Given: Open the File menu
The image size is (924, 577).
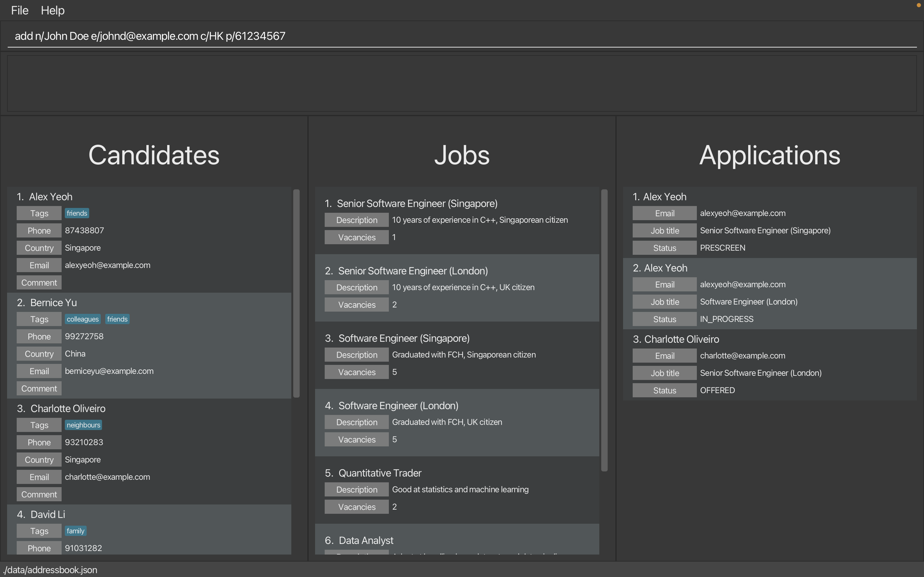Looking at the screenshot, I should (19, 10).
